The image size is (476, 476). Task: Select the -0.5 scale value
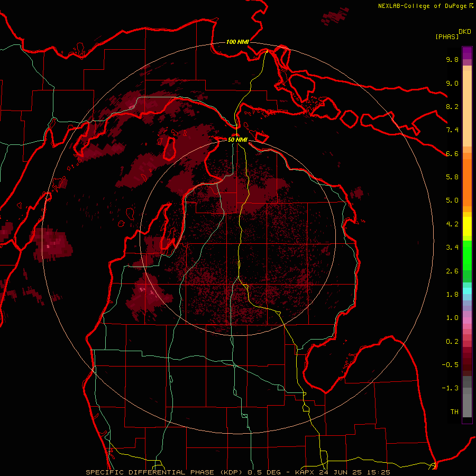[450, 364]
